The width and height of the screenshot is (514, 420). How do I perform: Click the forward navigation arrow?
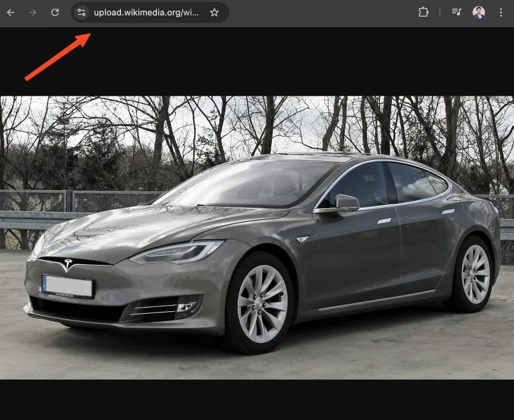tap(33, 12)
